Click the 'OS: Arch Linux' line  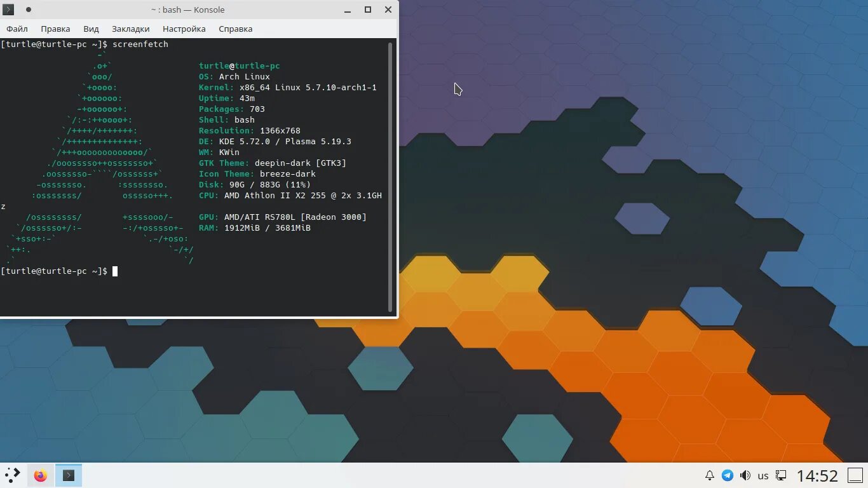tap(234, 77)
